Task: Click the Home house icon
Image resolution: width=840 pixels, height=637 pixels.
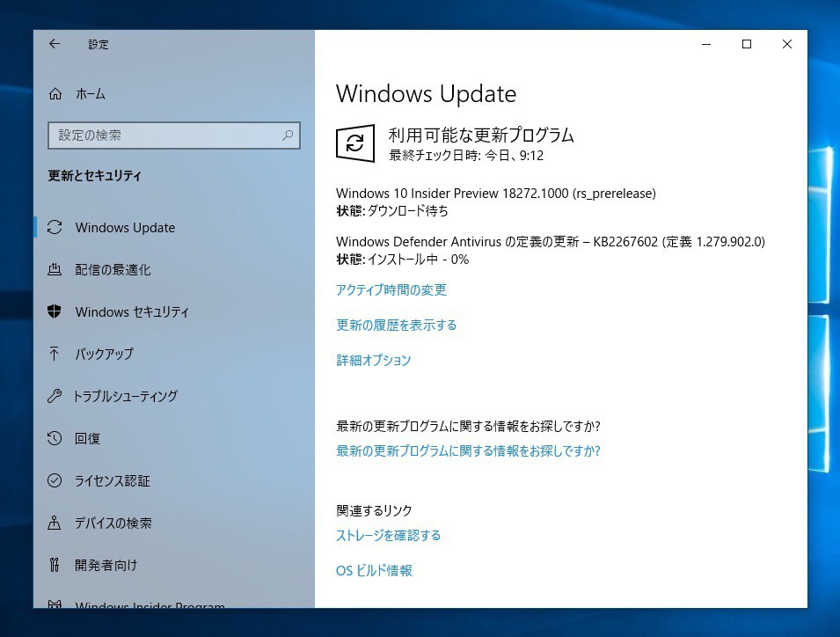Action: point(55,94)
